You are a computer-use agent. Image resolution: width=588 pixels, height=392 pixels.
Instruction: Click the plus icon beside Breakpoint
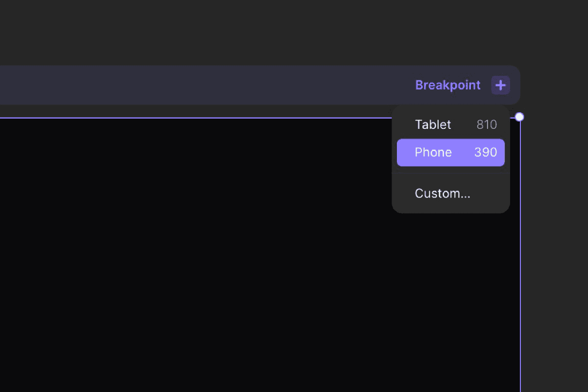coord(500,85)
